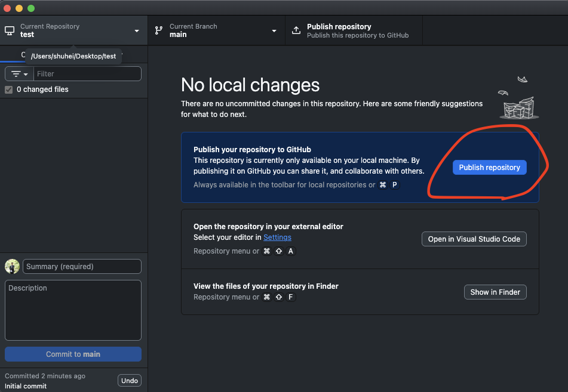
Task: Open the filter options icon button
Action: [19, 74]
